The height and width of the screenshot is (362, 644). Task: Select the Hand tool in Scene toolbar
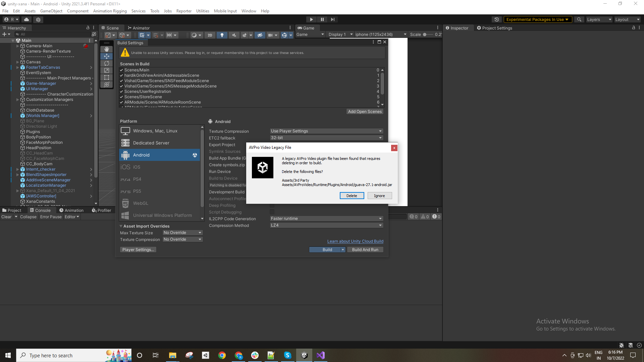pos(107,49)
